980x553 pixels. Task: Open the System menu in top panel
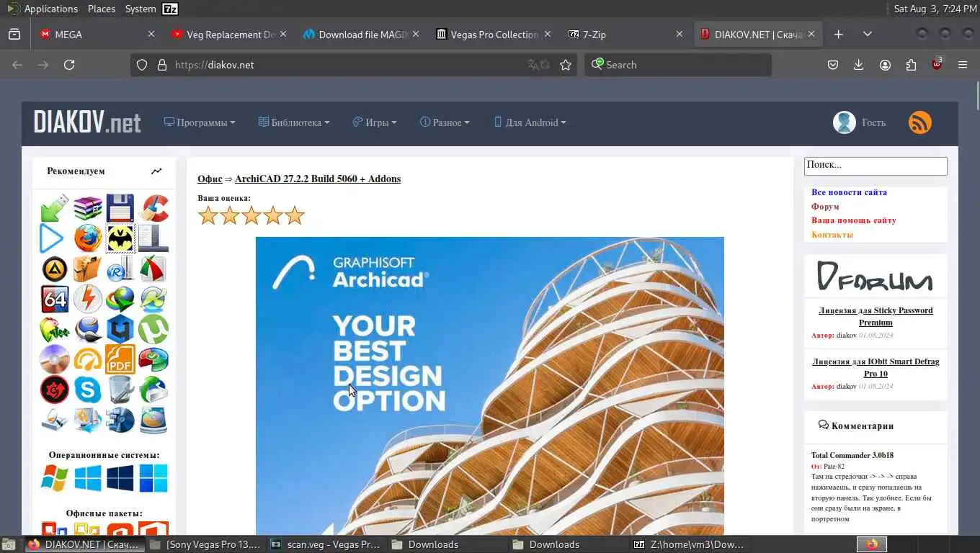click(x=141, y=9)
